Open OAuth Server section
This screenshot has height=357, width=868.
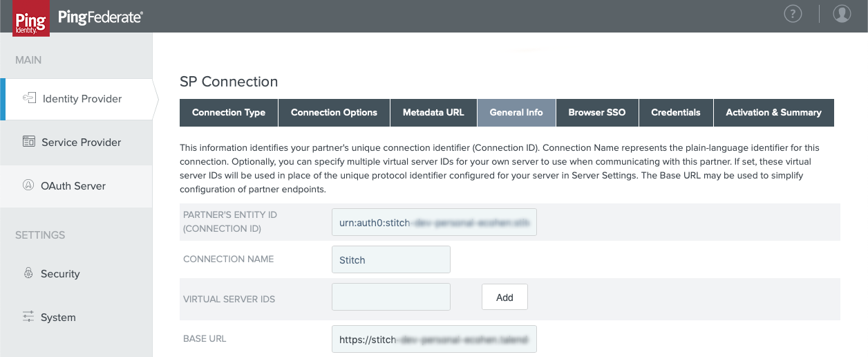click(76, 186)
